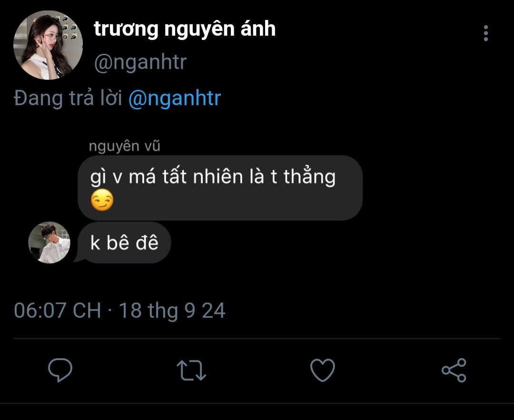Click the 06:07 CH timestamp
Screen dimensions: 514x420
[57, 311]
